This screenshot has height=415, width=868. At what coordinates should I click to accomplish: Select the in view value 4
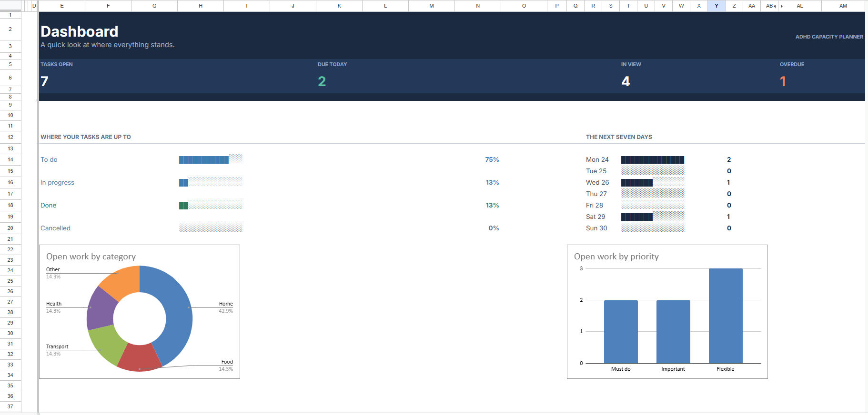pos(626,81)
